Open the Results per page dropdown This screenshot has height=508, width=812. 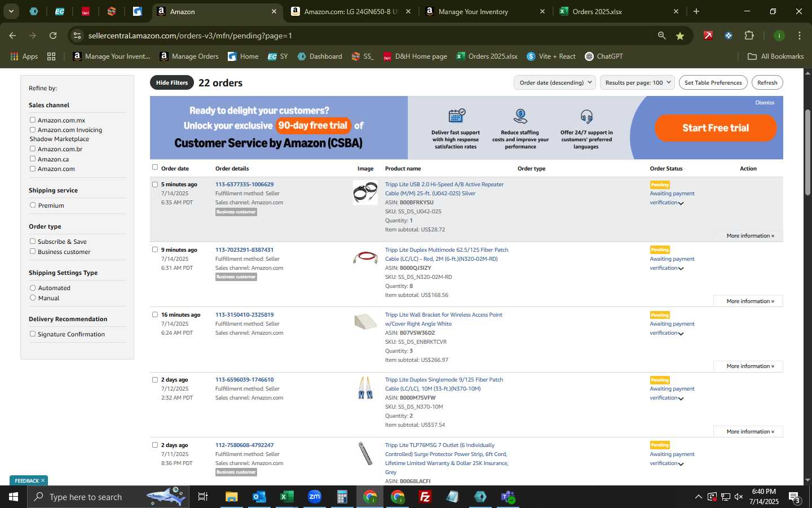click(638, 82)
